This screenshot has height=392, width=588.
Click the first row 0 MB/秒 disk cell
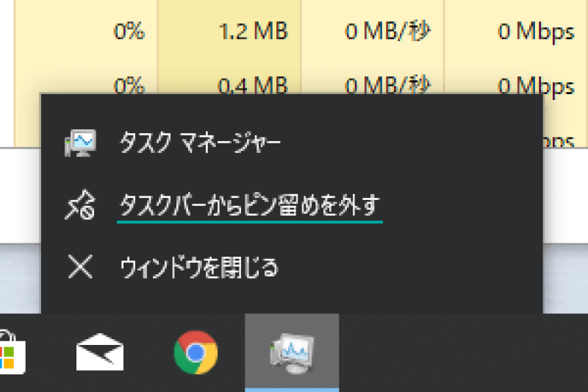373,31
